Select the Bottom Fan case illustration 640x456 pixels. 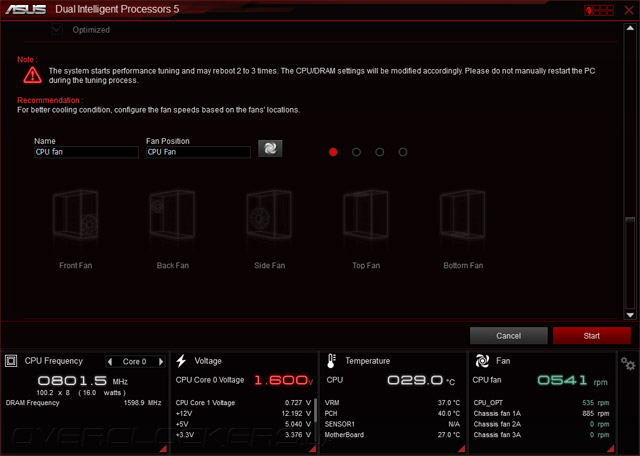pos(462,214)
